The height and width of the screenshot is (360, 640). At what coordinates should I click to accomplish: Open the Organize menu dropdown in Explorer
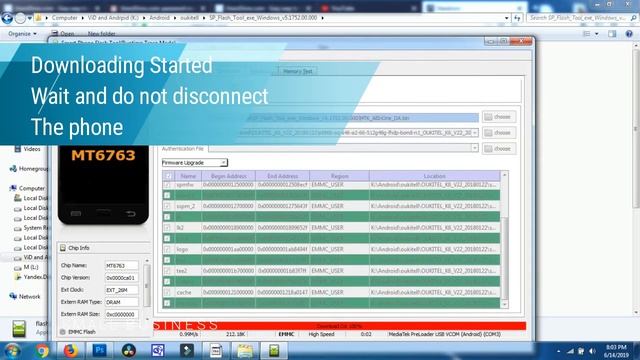(22, 34)
